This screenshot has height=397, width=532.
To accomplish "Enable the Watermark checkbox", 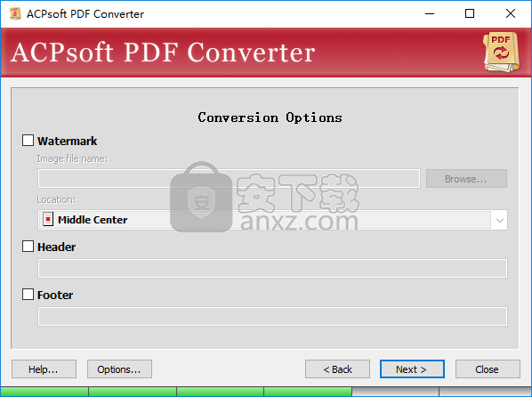I will 28,141.
